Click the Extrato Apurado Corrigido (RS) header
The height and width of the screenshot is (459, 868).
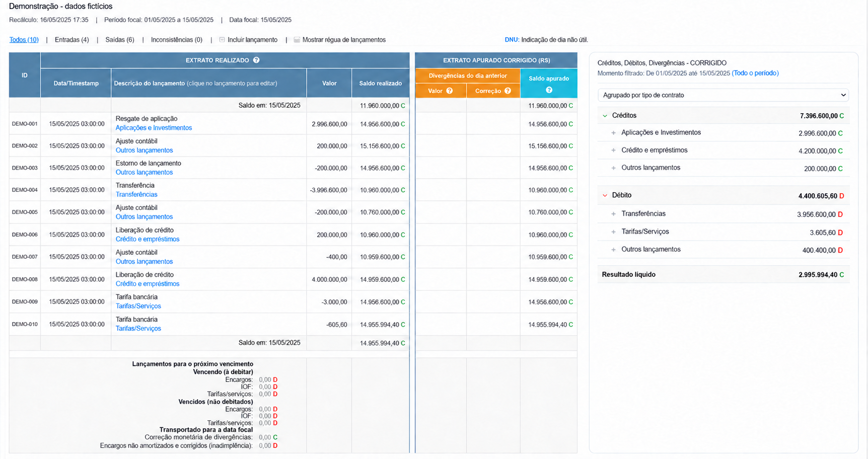[496, 60]
